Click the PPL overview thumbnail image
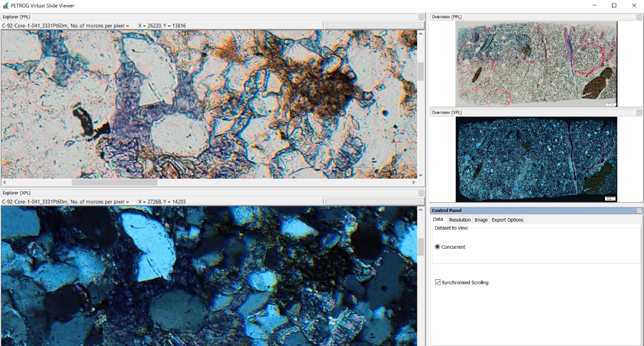Image resolution: width=644 pixels, height=346 pixels. pos(536,64)
